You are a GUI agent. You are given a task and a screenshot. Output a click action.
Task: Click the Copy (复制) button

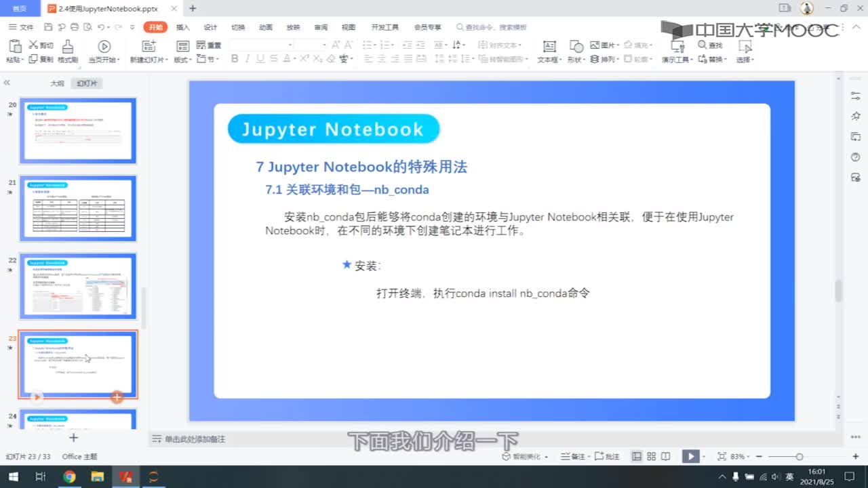click(x=41, y=60)
